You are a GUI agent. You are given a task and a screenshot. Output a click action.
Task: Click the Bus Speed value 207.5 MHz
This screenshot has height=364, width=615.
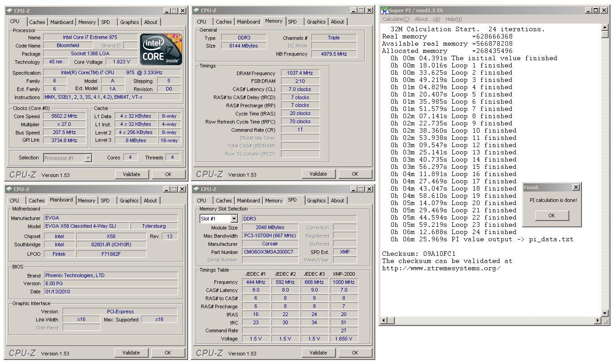64,132
